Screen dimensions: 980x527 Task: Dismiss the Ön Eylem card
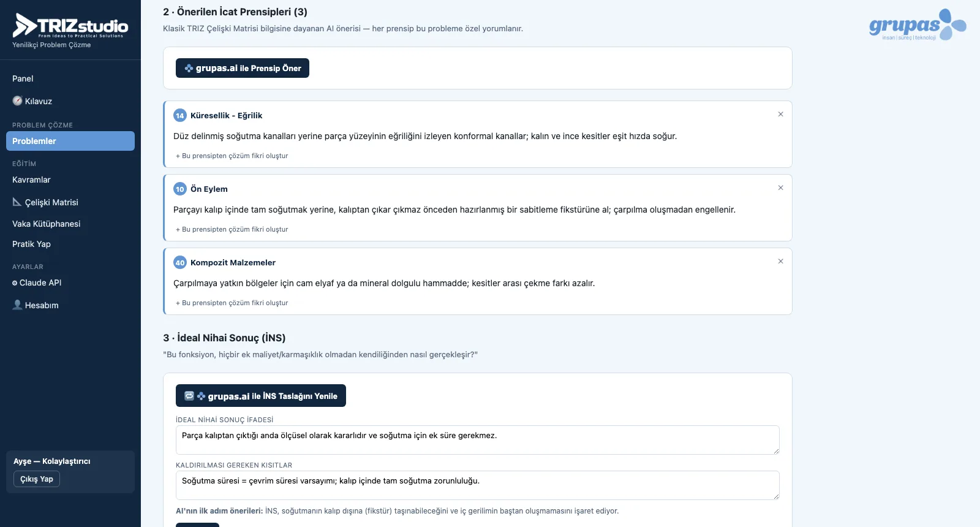click(780, 188)
